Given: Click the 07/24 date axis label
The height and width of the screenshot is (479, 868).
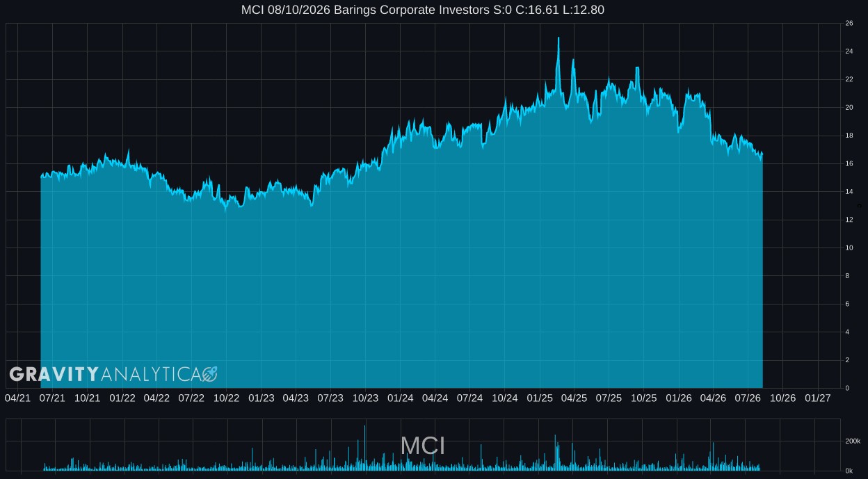Looking at the screenshot, I should point(469,398).
